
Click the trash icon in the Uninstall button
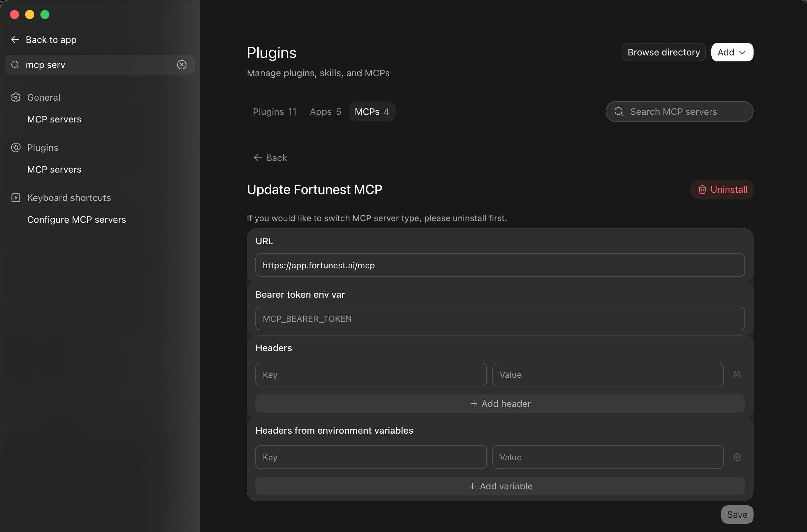click(702, 190)
